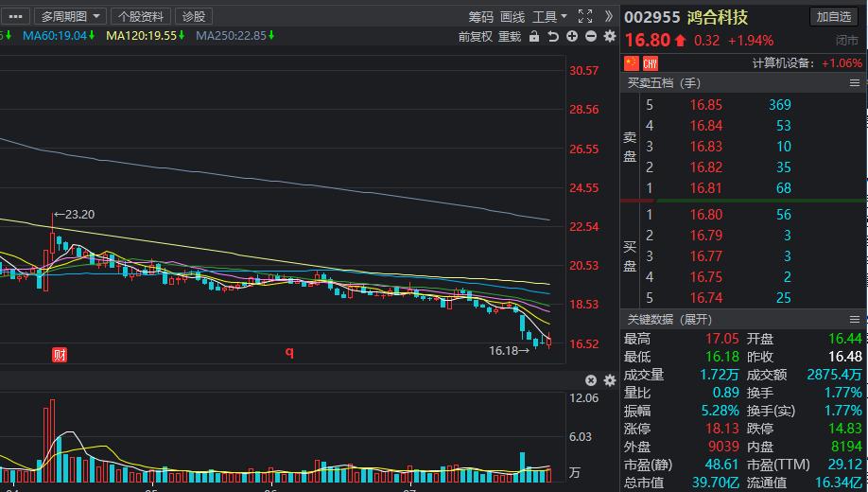Click the tallest red volume bar
Image resolution: width=868 pixels, height=492 pixels.
(52, 441)
